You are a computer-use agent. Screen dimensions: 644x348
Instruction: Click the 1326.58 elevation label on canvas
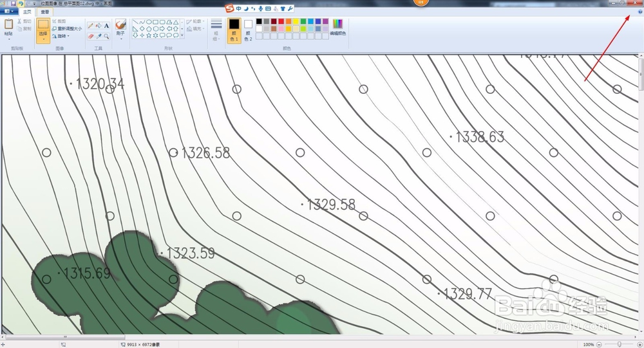[205, 153]
